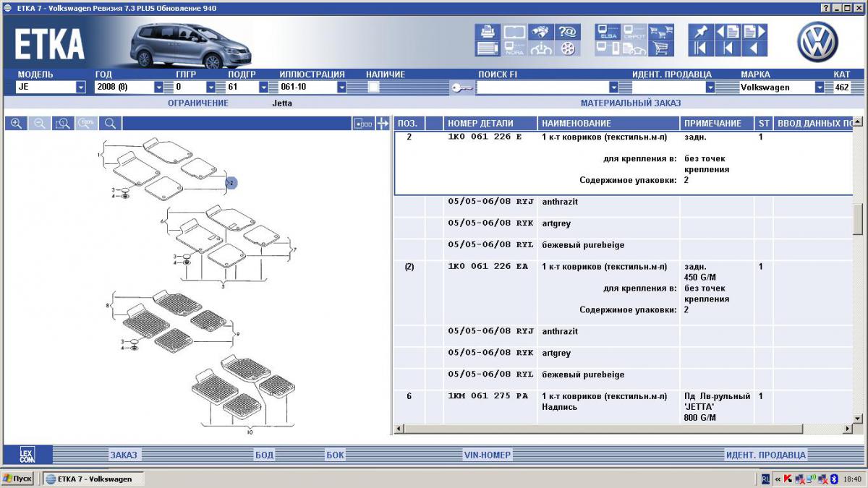The height and width of the screenshot is (488, 868).
Task: Open the ИДЕНТ. ПРОДАВЦА dropdown
Action: tap(710, 87)
